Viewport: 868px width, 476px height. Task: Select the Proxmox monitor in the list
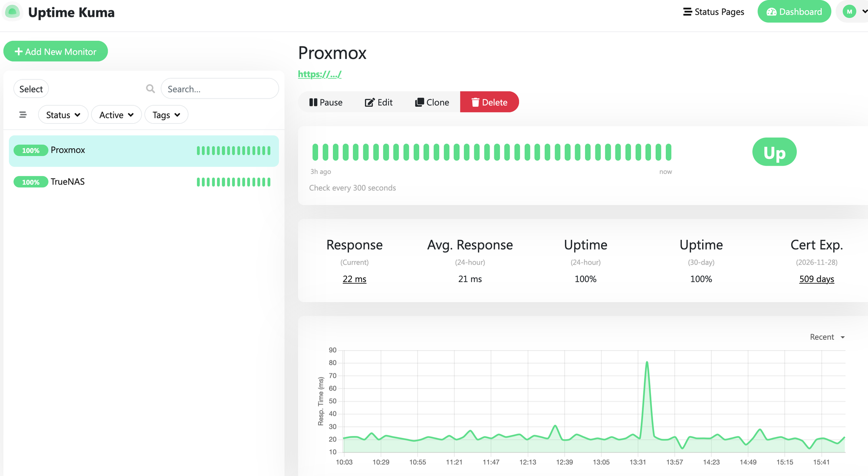[144, 151]
